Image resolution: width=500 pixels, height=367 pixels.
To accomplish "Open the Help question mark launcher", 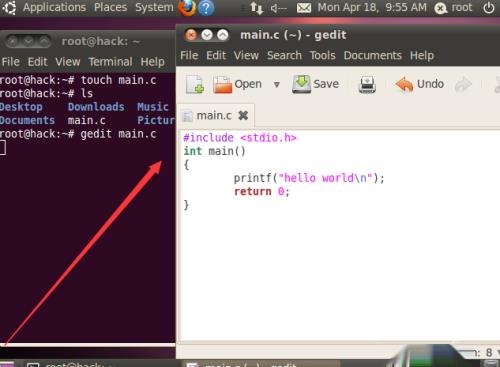I will click(x=206, y=8).
